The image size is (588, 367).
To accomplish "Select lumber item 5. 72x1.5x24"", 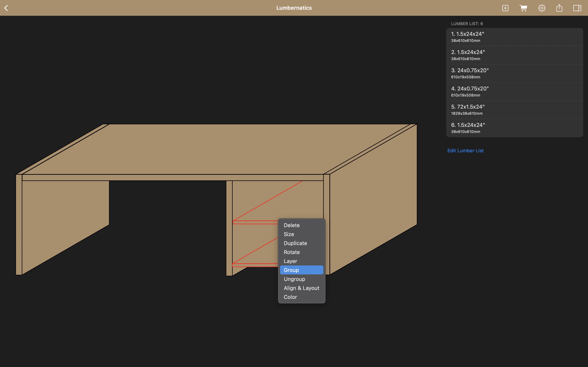I will (514, 109).
